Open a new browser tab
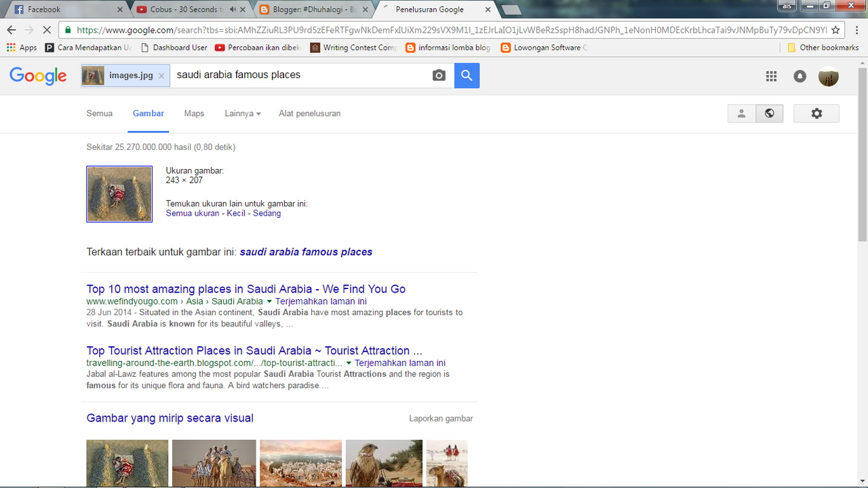This screenshot has width=868, height=488. tap(511, 10)
